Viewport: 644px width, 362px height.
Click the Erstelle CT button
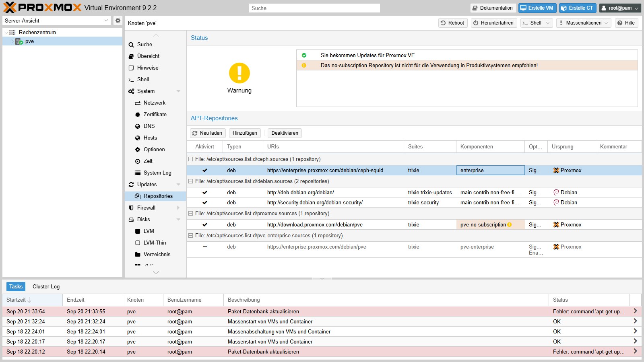tap(578, 8)
